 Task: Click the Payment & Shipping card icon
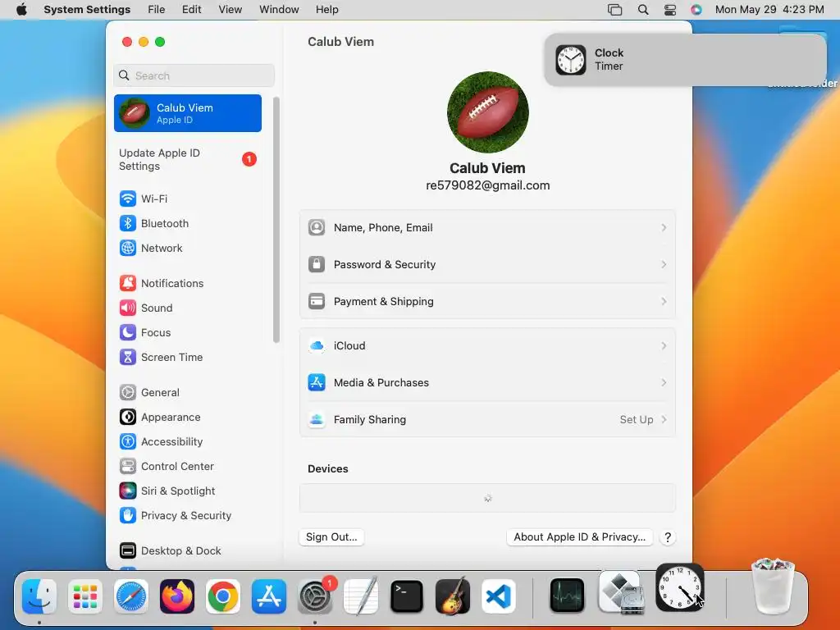tap(317, 301)
